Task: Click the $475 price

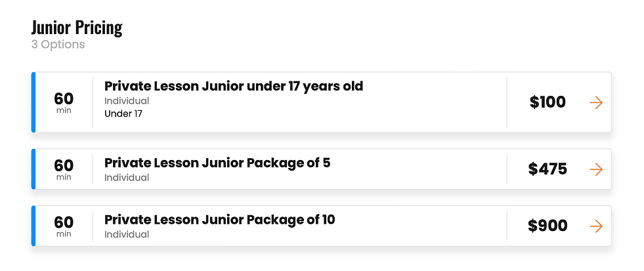Action: pos(547,169)
